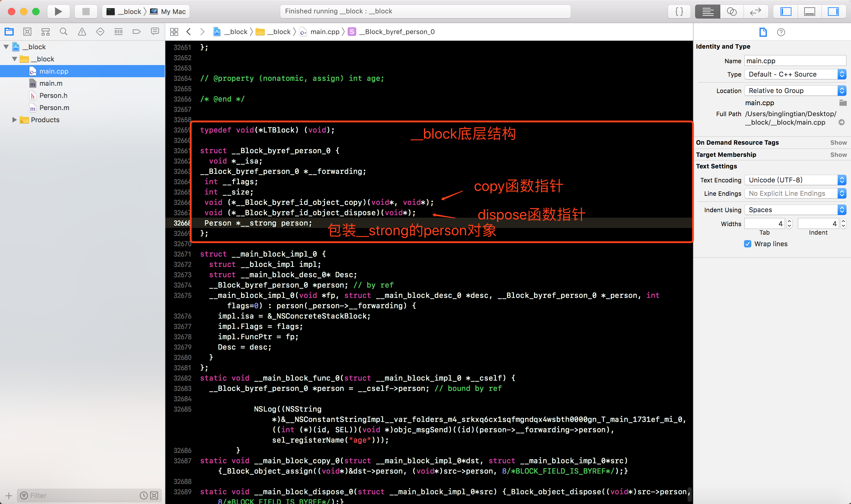Open the Debug navigator
Image resolution: width=851 pixels, height=504 pixels.
(x=119, y=32)
